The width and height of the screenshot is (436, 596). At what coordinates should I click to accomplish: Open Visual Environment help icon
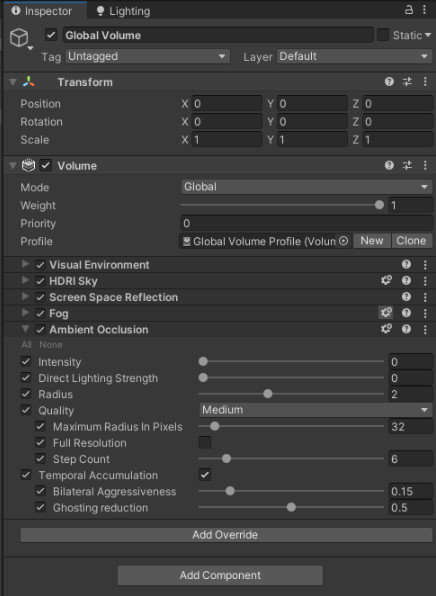(x=406, y=265)
